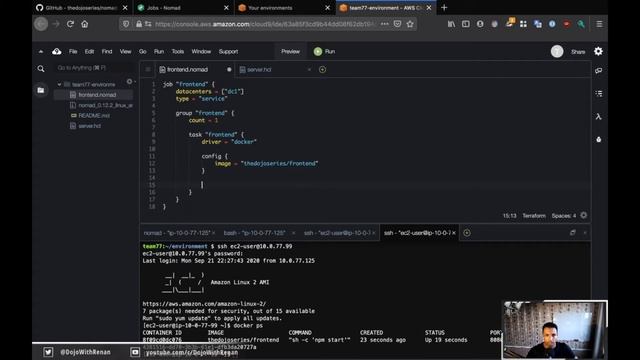Open the Run menu
Image resolution: width=640 pixels, height=360 pixels.
point(159,51)
